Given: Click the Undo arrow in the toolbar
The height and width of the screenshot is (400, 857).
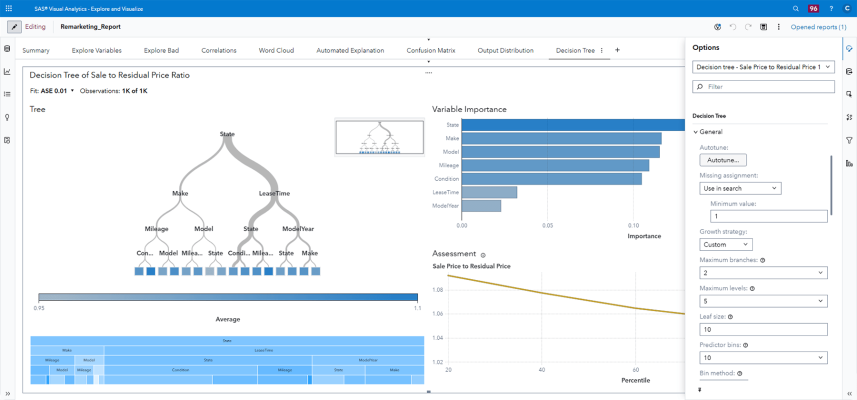Looking at the screenshot, I should pyautogui.click(x=733, y=27).
